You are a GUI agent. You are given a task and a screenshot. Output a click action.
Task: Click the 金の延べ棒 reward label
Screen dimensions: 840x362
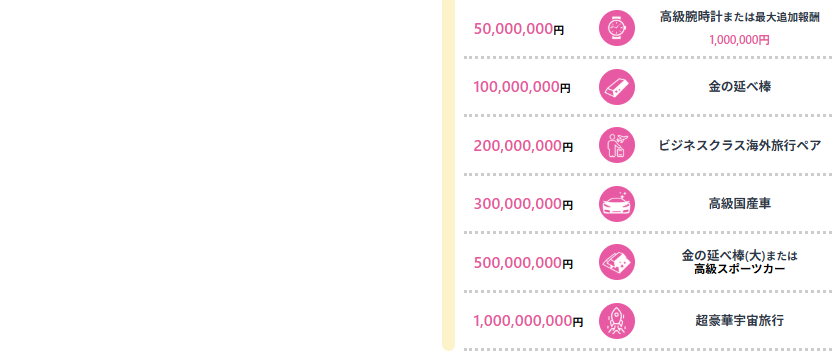(x=739, y=87)
